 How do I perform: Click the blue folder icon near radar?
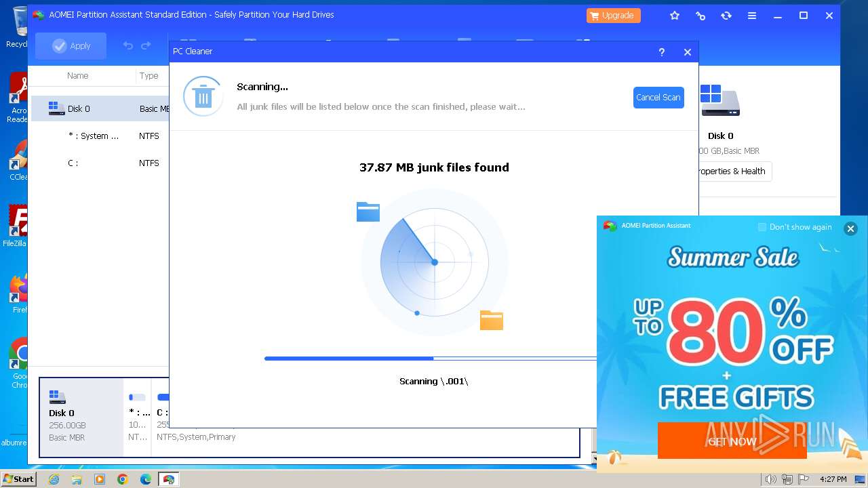[x=368, y=211]
